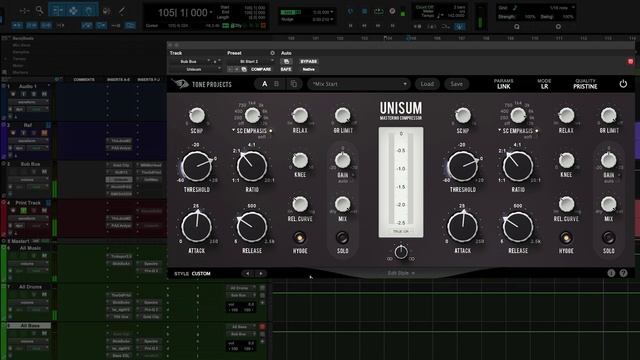Viewport: 640px width, 360px height.
Task: Copy A/B settings icon in Unisum header
Action: [x=293, y=84]
